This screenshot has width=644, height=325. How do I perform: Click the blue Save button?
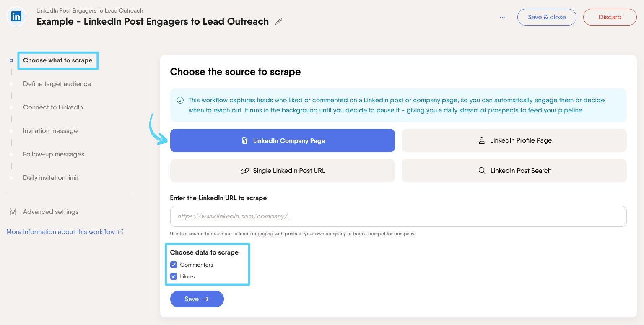(197, 299)
